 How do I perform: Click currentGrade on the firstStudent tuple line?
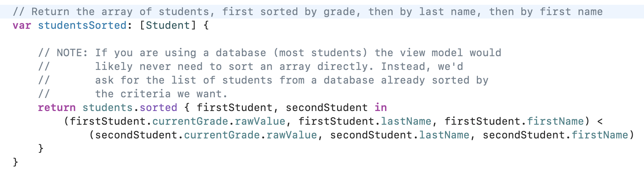190,121
